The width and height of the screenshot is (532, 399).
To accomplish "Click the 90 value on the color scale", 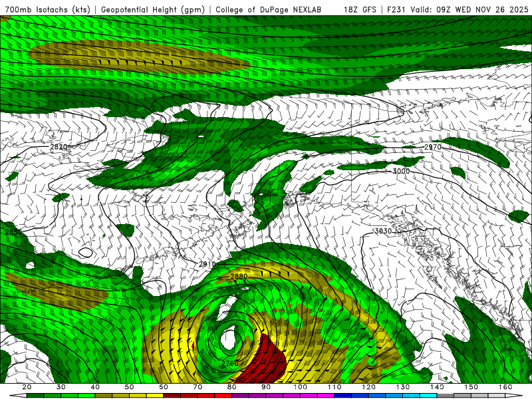I will (266, 387).
